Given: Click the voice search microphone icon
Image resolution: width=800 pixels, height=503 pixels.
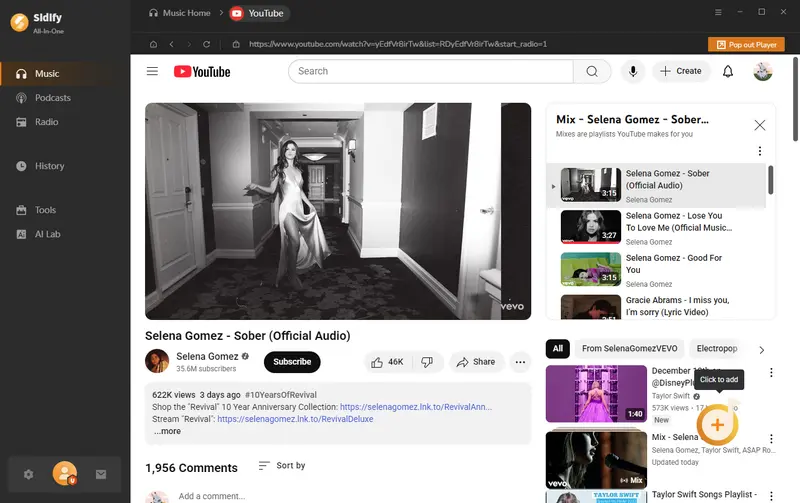Looking at the screenshot, I should click(632, 71).
